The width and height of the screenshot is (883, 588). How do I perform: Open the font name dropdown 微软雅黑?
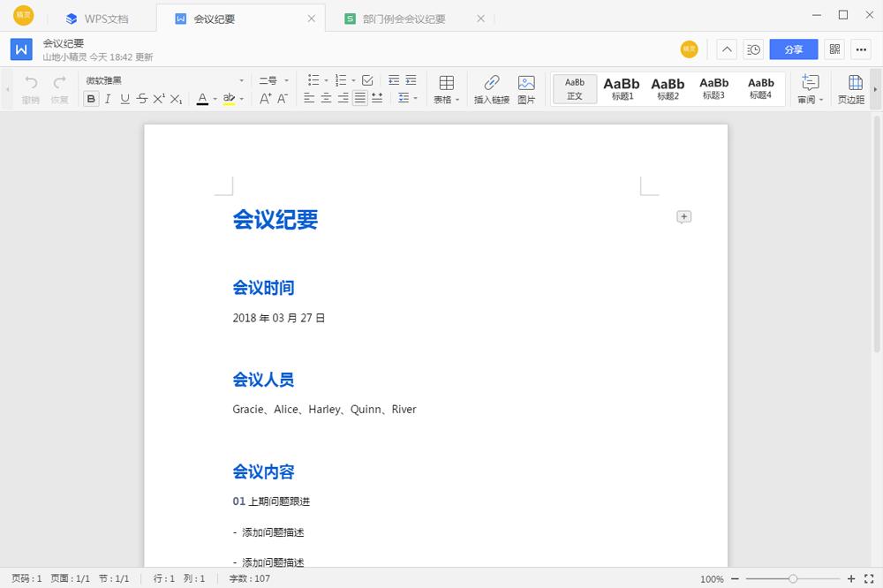click(x=164, y=80)
